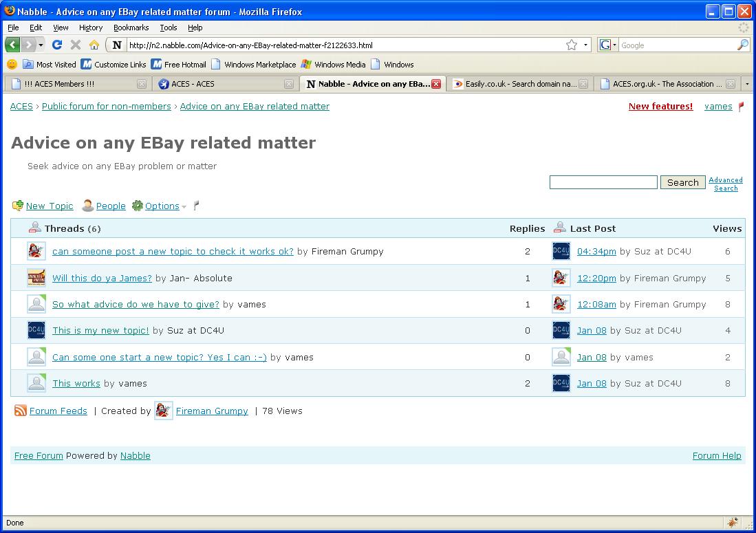
Task: Open the 'Will this do ya James?' thread
Action: pyautogui.click(x=102, y=278)
